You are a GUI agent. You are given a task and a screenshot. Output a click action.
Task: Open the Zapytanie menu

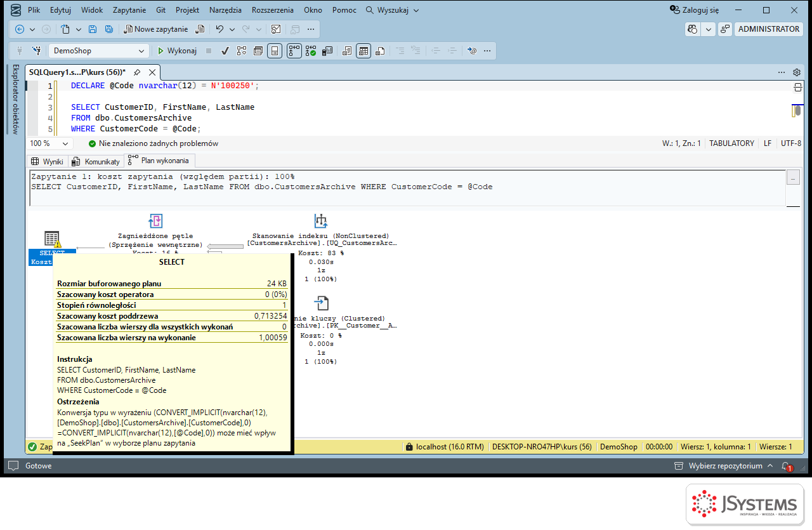(129, 10)
